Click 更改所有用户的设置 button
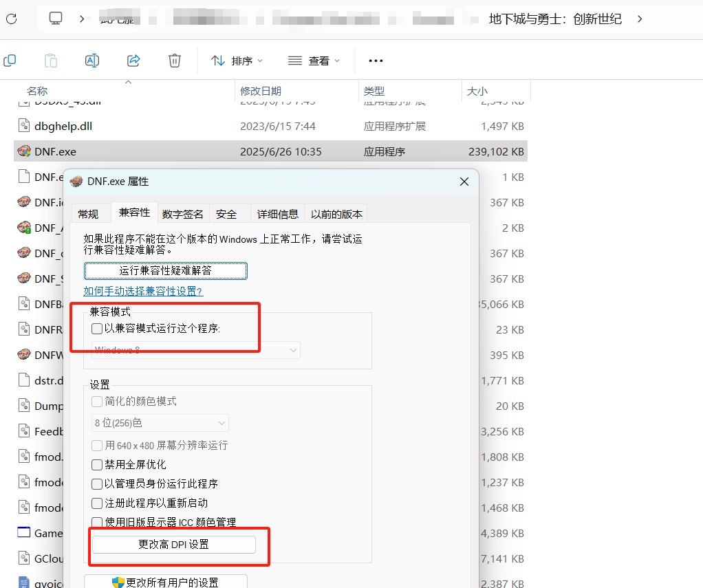The image size is (703, 588). coord(166,582)
